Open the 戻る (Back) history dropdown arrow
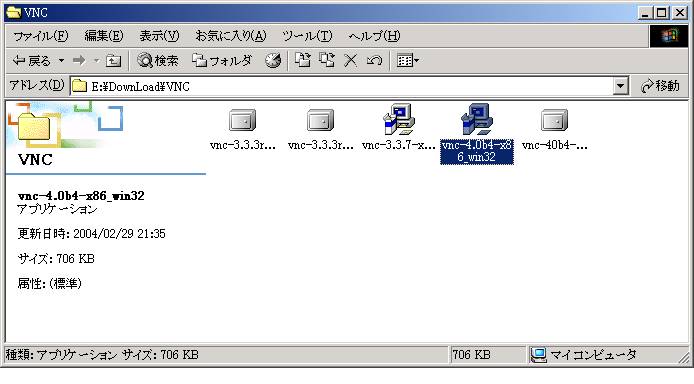694x384 pixels. click(62, 61)
